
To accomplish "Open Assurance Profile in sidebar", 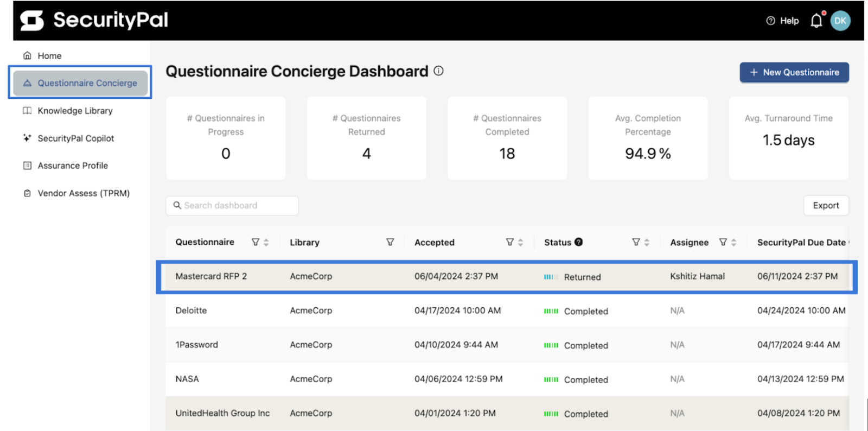I will coord(65,166).
